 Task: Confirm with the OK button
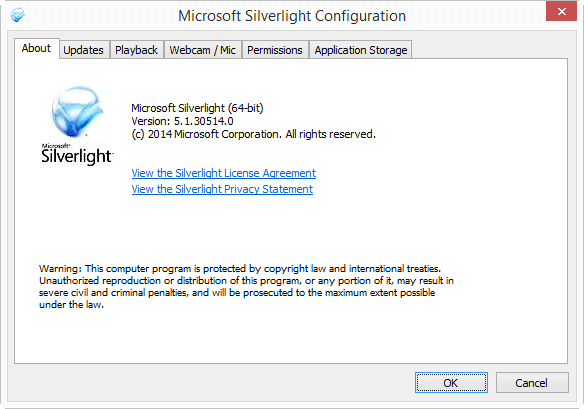(451, 383)
